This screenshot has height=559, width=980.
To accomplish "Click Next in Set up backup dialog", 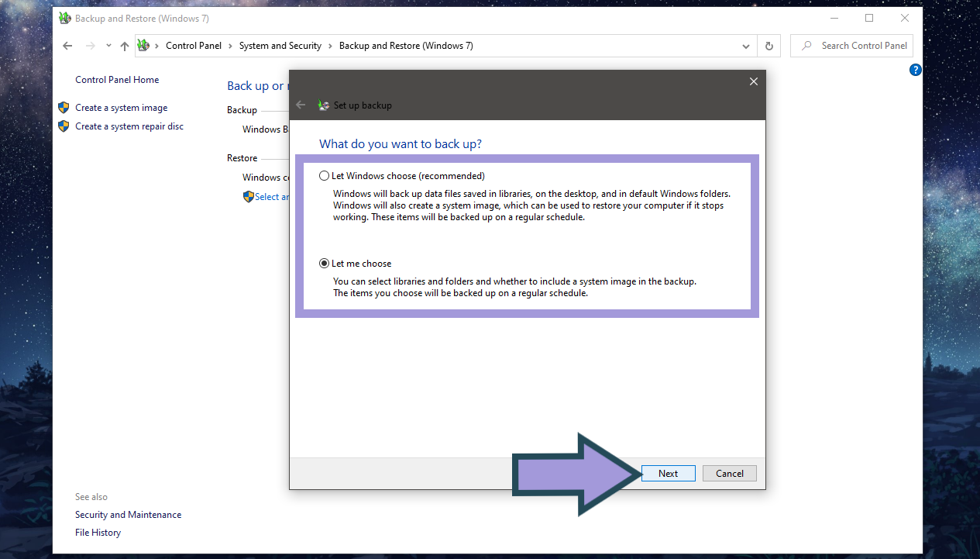I will click(668, 473).
